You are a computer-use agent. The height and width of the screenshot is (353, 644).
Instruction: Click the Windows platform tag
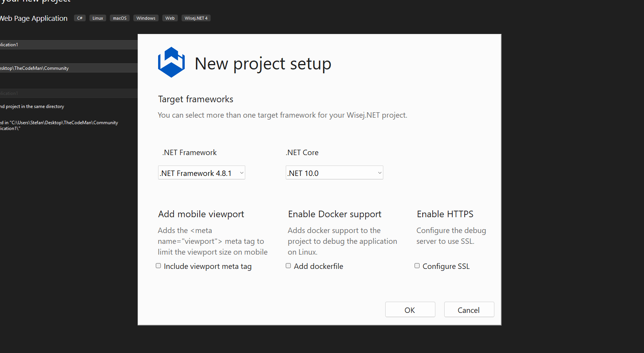click(x=146, y=18)
